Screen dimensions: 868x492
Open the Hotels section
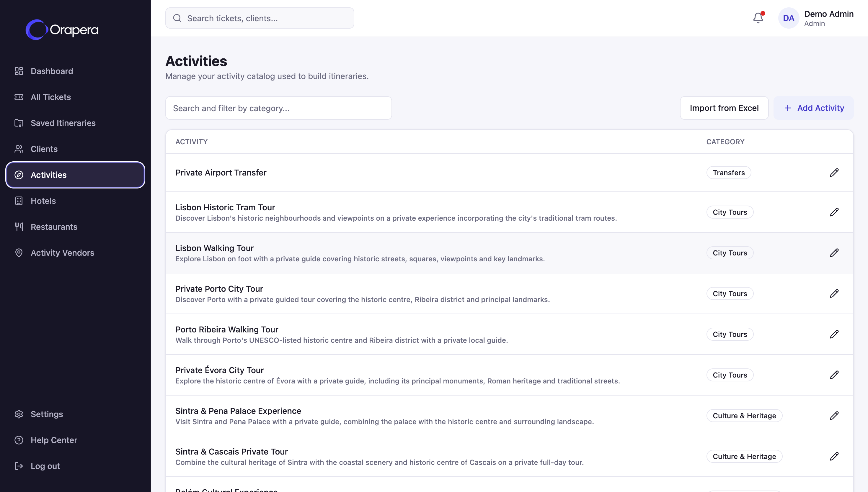tap(75, 201)
